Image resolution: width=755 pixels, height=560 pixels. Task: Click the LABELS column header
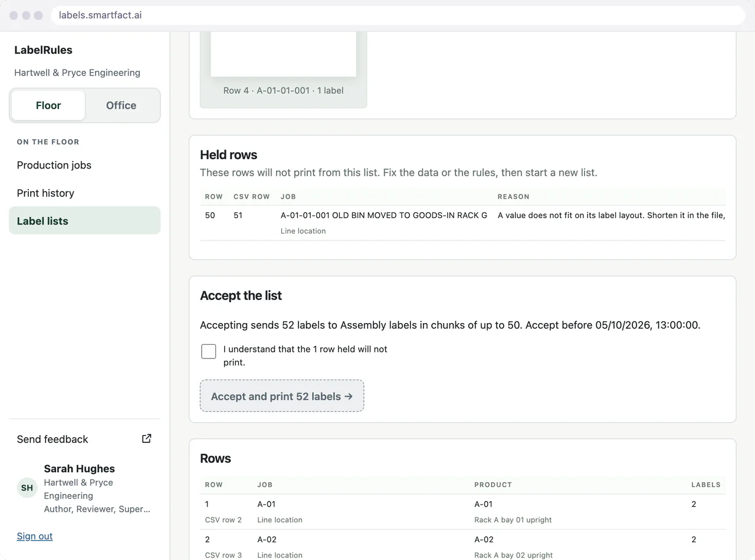(706, 485)
